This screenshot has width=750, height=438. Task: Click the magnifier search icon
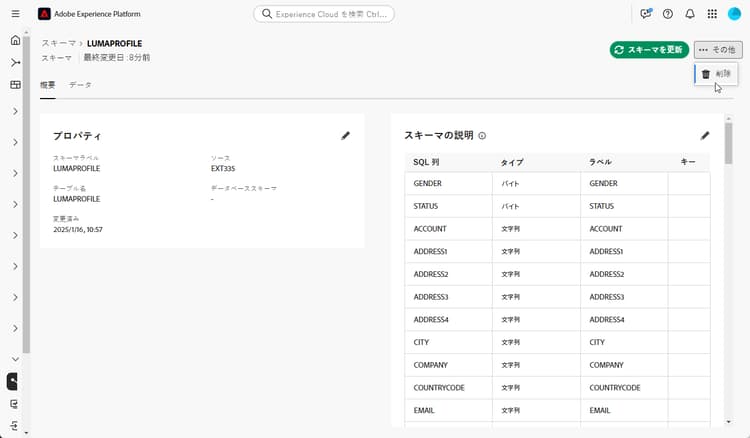click(x=267, y=14)
